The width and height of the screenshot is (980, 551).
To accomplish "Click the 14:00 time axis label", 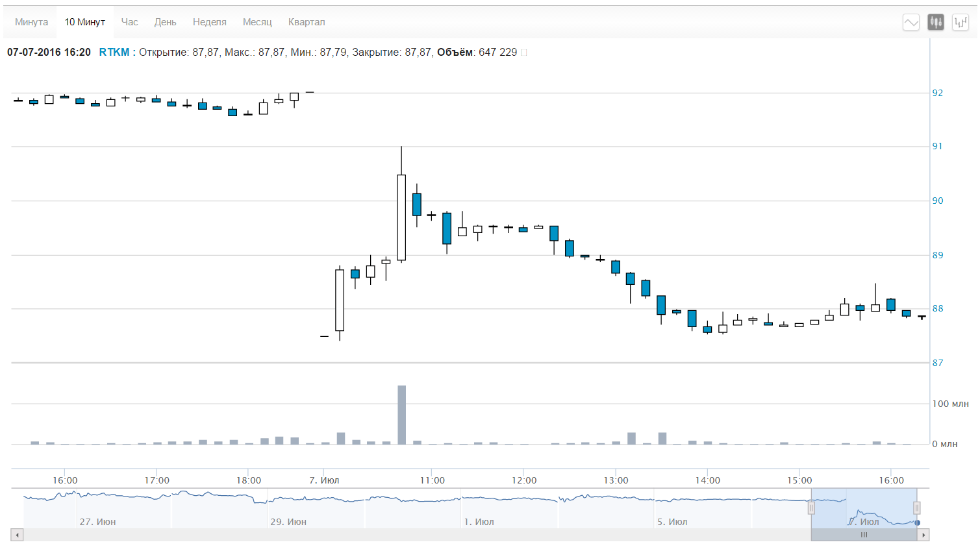I will [708, 480].
